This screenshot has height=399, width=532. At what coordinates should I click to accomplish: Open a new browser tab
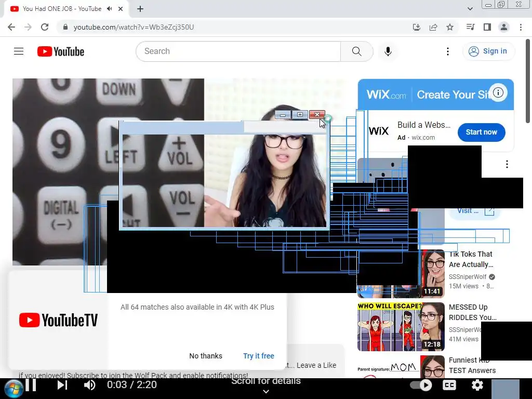(x=140, y=9)
